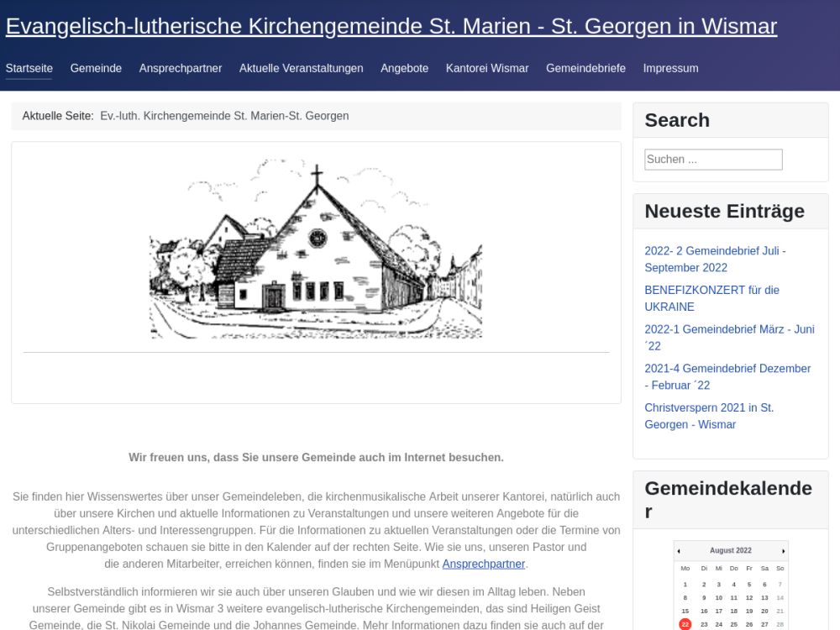Open Gemeindebriefe menu item
Screen dimensions: 840x630
tap(585, 68)
